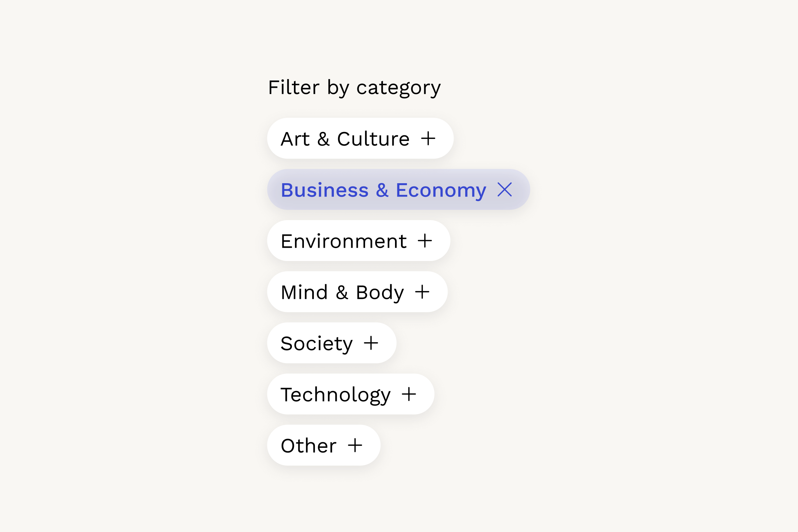Screen dimensions: 798x532
Task: Pick the Technology category label
Action: (335, 395)
